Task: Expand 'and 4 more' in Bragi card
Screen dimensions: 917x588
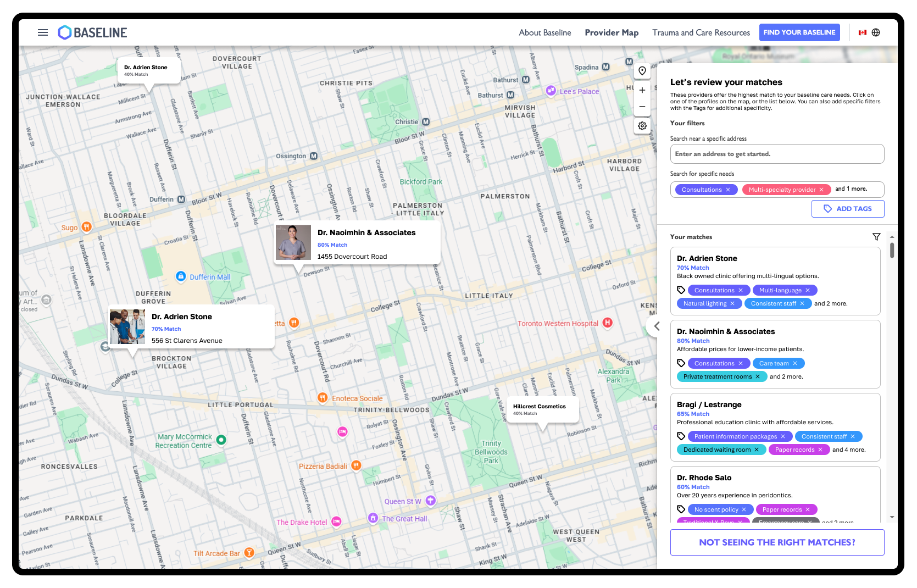Action: pos(849,450)
